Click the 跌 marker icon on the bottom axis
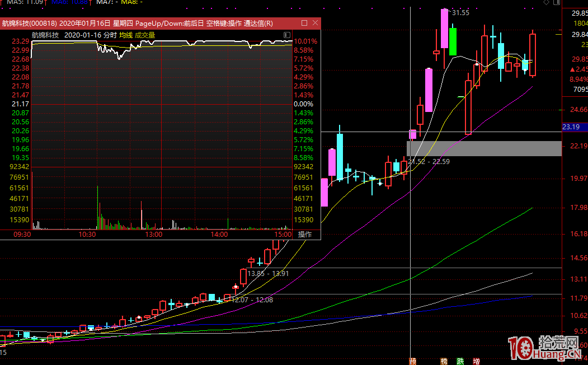 coord(460,361)
